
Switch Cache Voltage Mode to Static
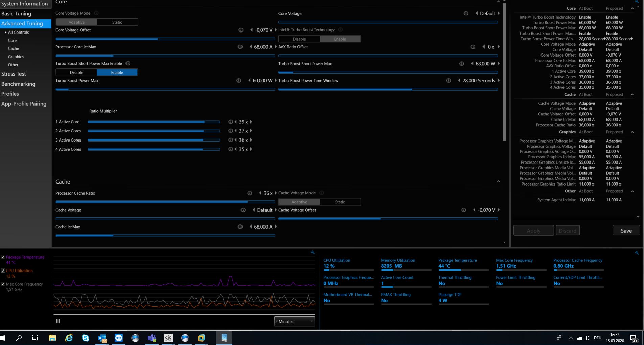click(340, 202)
